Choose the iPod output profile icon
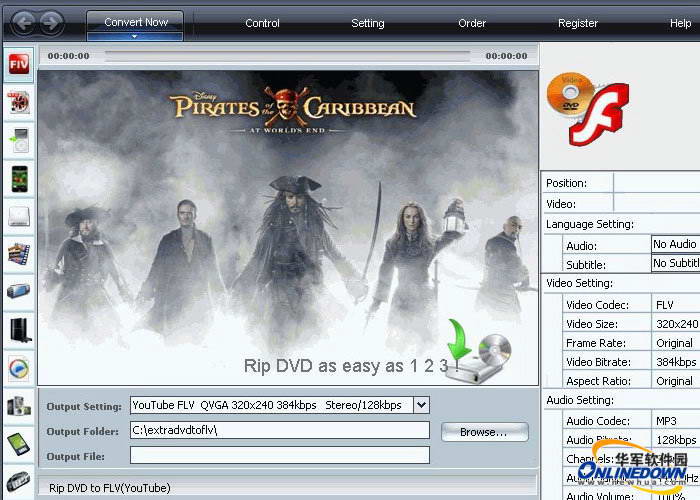This screenshot has height=500, width=700. pyautogui.click(x=19, y=141)
